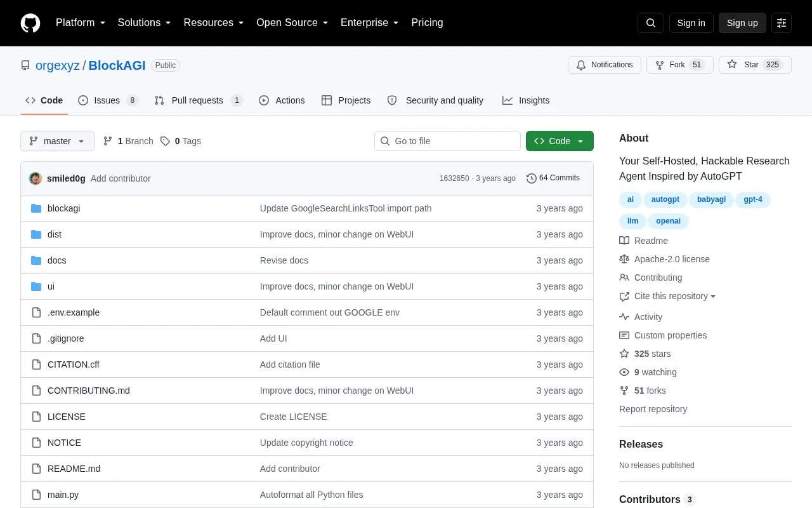Fork the repository via Fork button
This screenshot has height=508, width=812.
(x=680, y=65)
